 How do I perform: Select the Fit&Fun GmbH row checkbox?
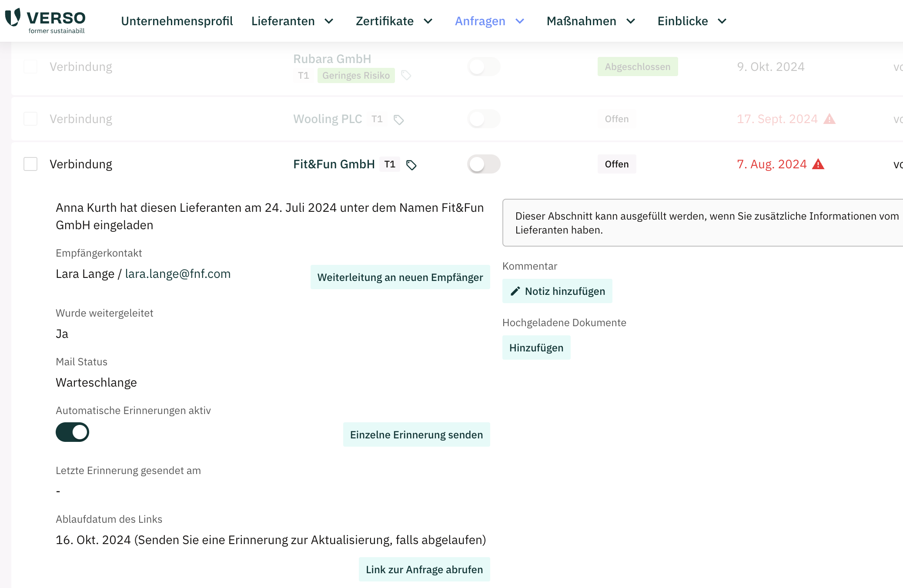click(x=30, y=164)
